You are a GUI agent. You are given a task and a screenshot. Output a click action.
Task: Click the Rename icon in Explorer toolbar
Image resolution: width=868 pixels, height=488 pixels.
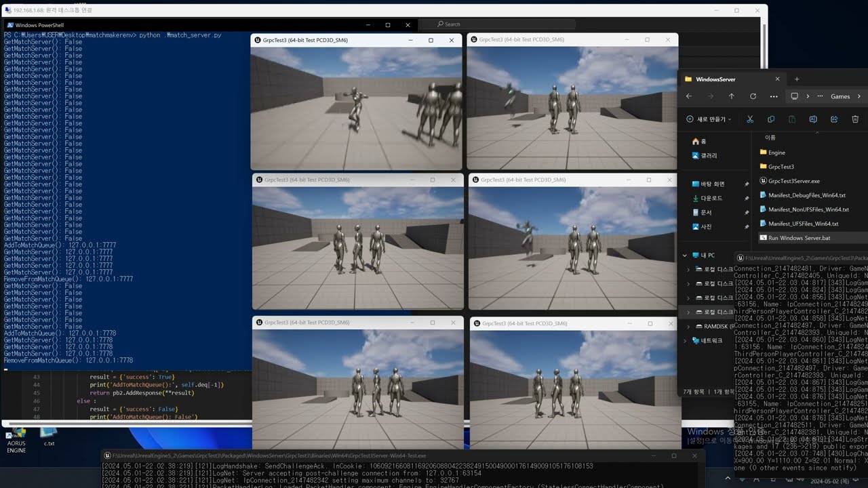[813, 119]
